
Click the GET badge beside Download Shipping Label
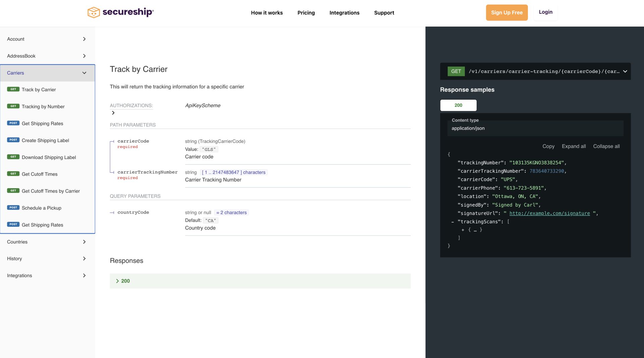coord(13,157)
